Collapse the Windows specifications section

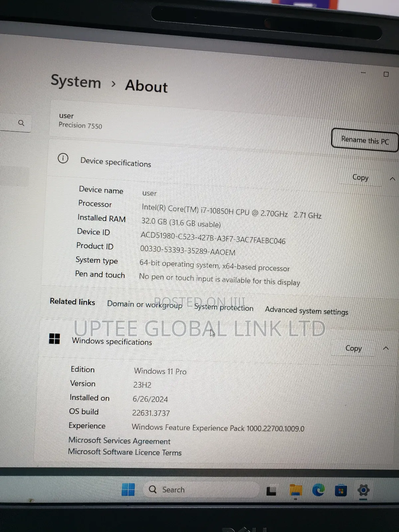386,348
